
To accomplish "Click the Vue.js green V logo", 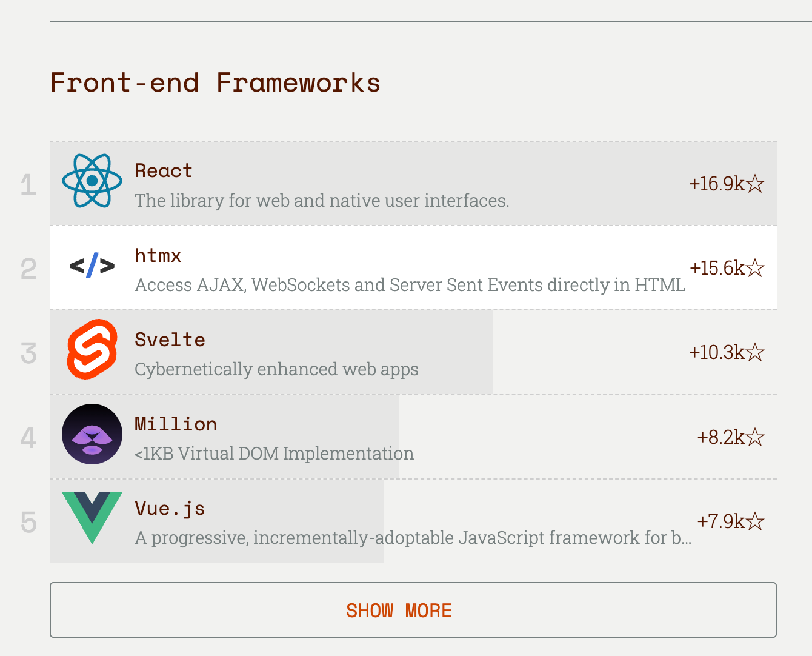I will pyautogui.click(x=92, y=518).
